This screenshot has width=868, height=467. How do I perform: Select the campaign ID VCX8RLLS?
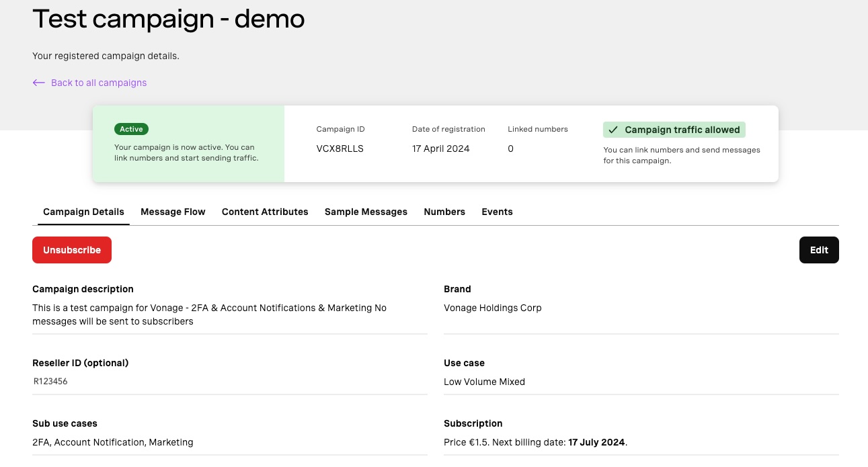coord(340,148)
